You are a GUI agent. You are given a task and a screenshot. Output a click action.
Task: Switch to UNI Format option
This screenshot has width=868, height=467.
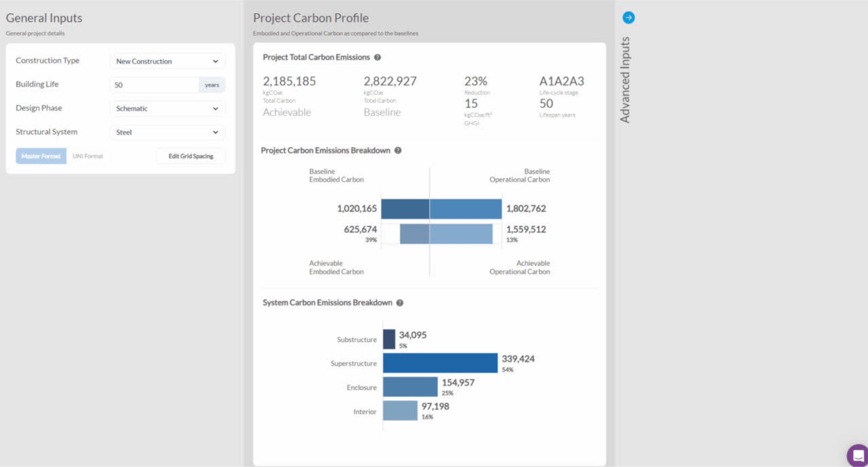(88, 156)
